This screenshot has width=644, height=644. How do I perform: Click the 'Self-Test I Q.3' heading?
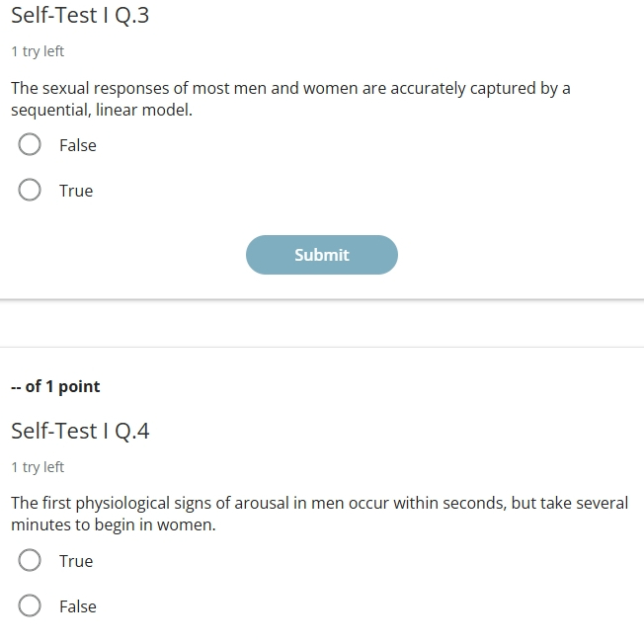pos(80,15)
